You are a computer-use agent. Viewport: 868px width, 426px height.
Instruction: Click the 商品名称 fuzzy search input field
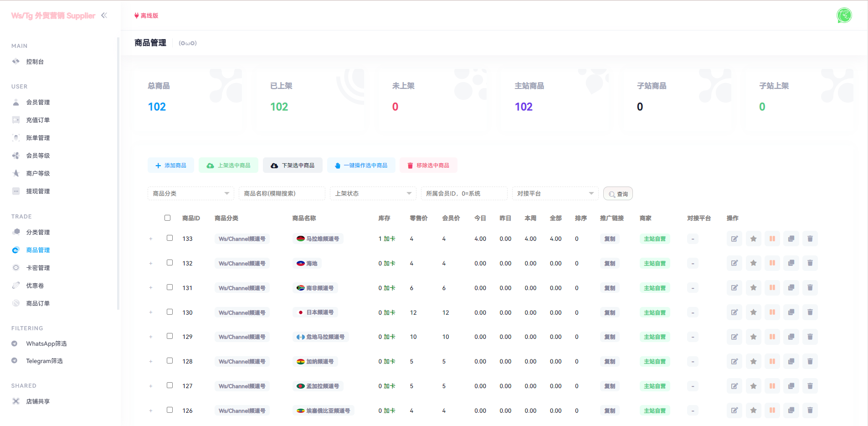click(282, 193)
